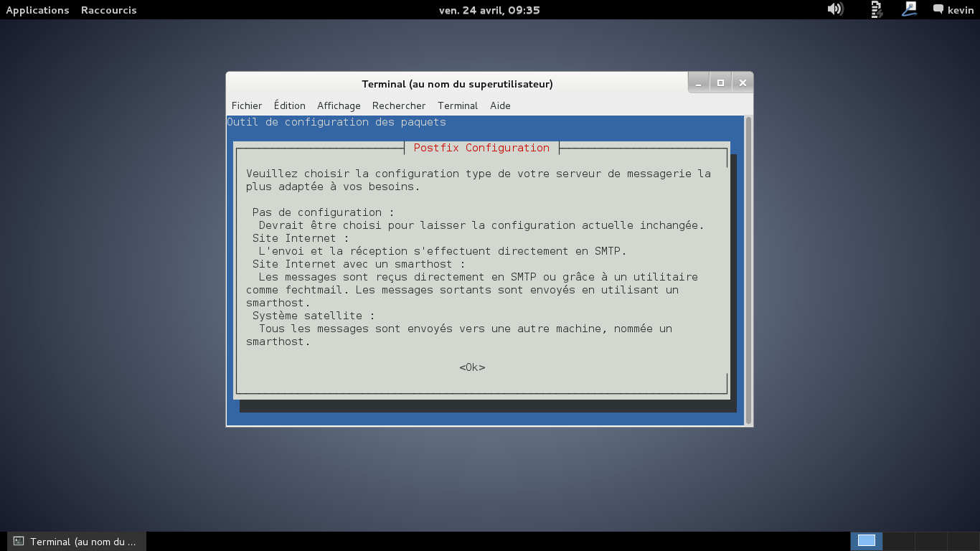Screen dimensions: 980x551
Task: Click 'Site Internet avec un smarthost :' line
Action: pyautogui.click(x=359, y=264)
